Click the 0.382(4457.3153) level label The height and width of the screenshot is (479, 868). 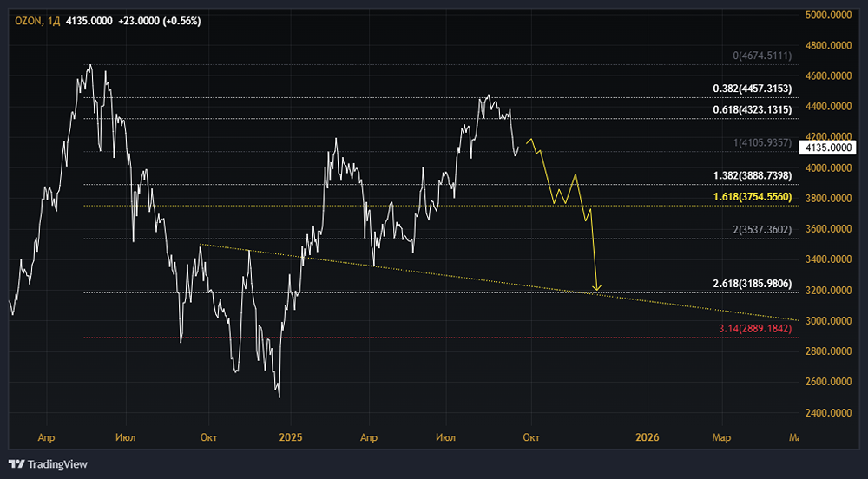pos(753,89)
